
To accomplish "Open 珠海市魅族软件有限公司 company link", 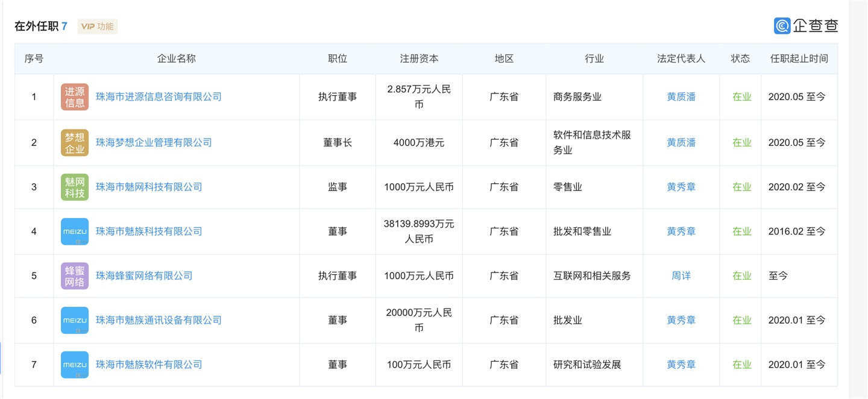I will click(x=149, y=365).
